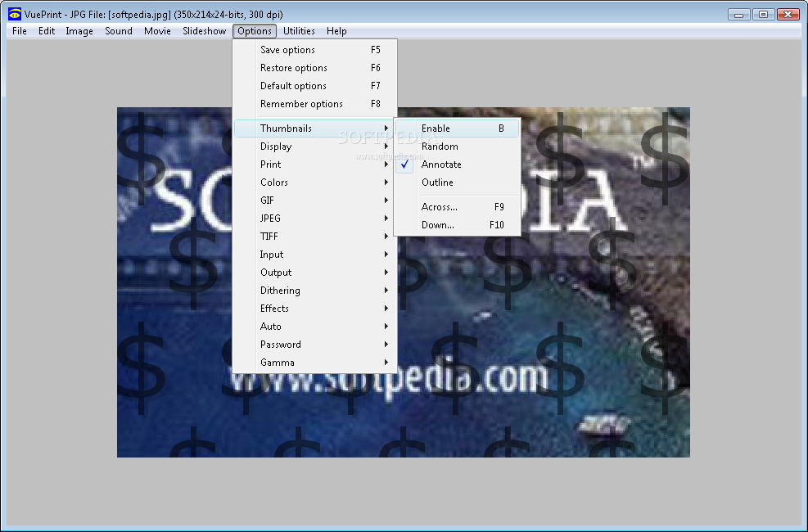Close the VuePrint window
The height and width of the screenshot is (532, 808).
point(788,15)
